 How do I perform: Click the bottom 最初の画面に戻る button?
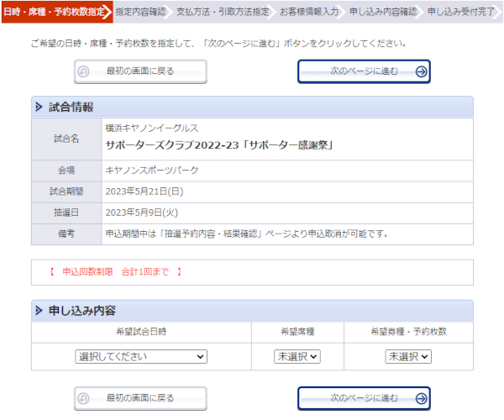[140, 398]
